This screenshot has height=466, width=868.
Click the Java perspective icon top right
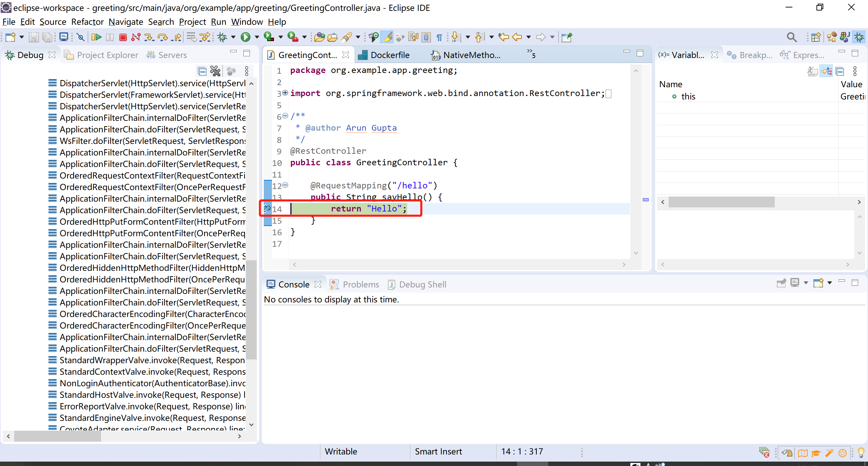pyautogui.click(x=845, y=37)
